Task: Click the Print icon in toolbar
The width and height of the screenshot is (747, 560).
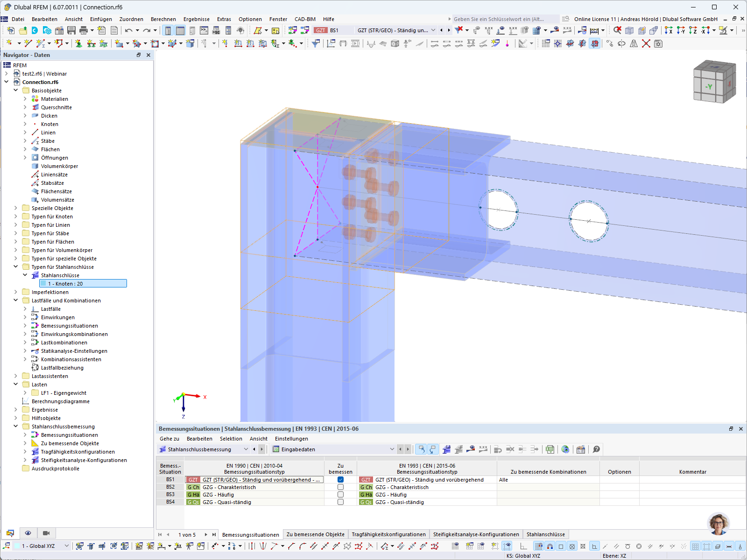Action: (x=84, y=30)
